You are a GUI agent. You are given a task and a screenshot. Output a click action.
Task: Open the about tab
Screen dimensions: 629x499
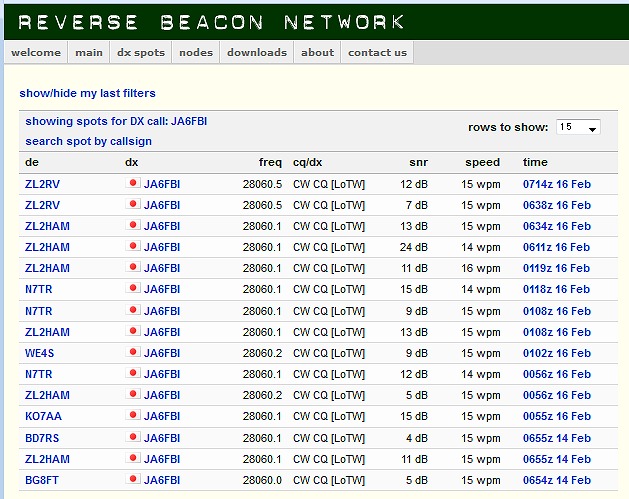[317, 53]
